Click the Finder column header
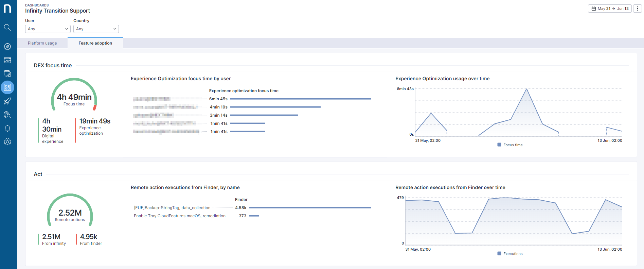 241,200
